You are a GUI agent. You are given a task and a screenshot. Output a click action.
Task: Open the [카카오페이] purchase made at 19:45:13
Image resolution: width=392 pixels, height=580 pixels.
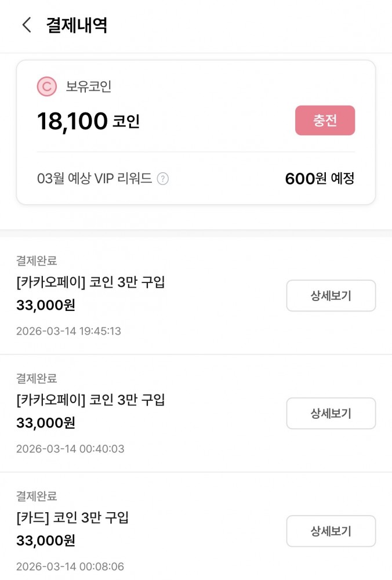pos(90,283)
